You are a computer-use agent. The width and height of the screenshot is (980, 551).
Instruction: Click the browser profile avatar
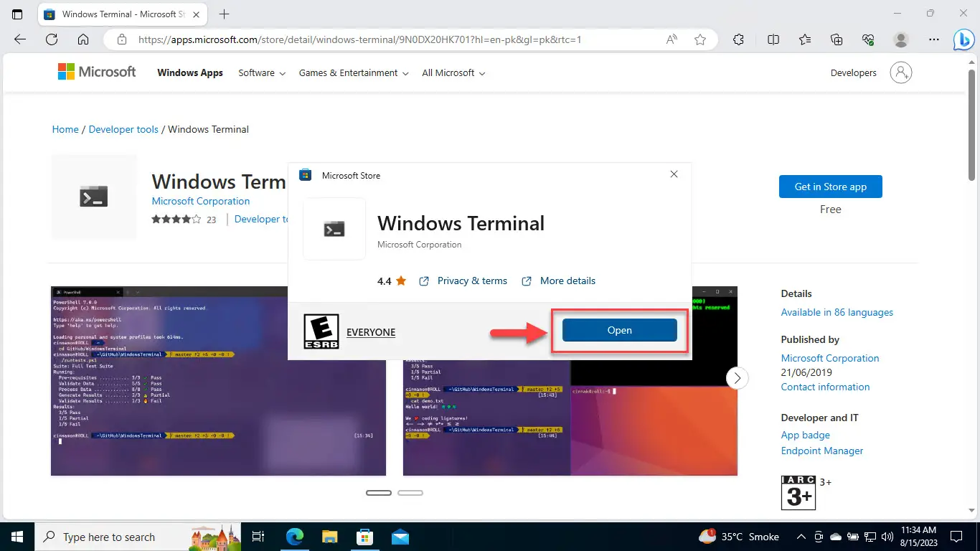901,39
